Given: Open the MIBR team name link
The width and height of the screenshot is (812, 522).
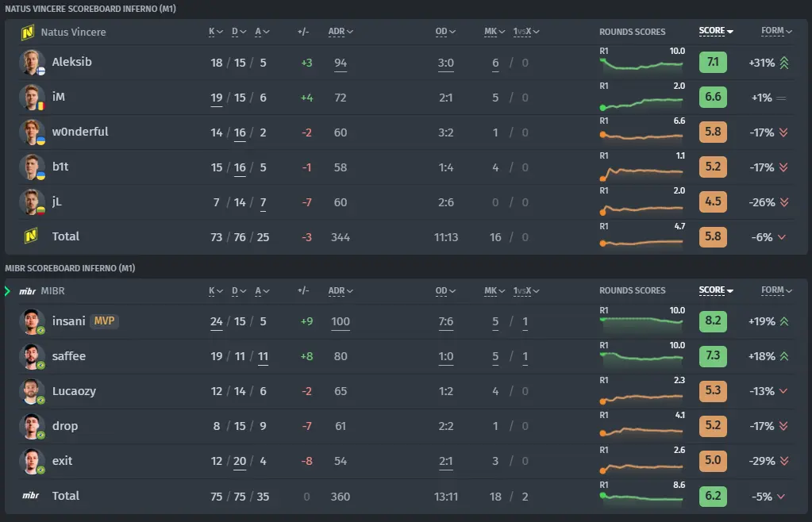Looking at the screenshot, I should pyautogui.click(x=53, y=291).
